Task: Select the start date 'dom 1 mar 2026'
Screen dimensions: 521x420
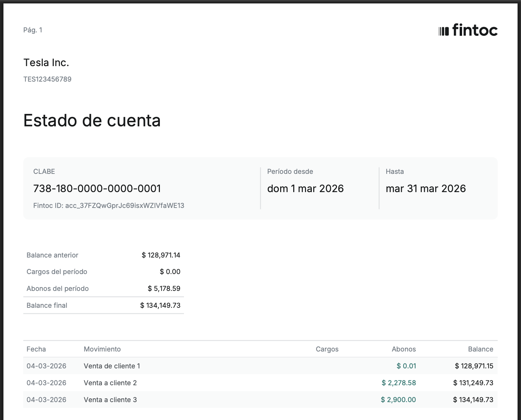Action: tap(306, 189)
